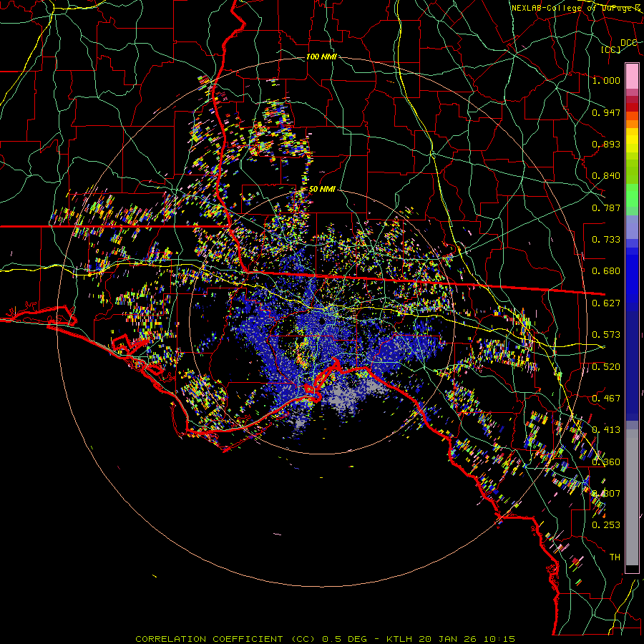Image resolution: width=644 pixels, height=644 pixels.
Task: Click the pink top segment of color bar
Action: coord(632,76)
